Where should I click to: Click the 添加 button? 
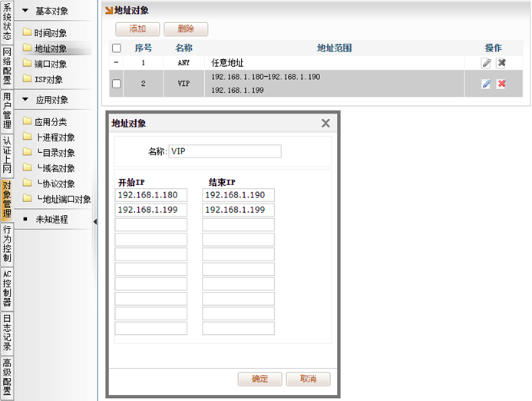pyautogui.click(x=137, y=29)
